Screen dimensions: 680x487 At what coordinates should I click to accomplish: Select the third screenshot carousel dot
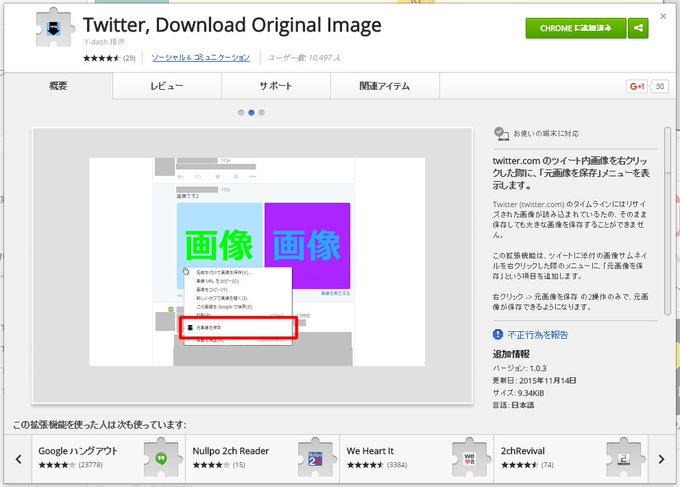(262, 113)
